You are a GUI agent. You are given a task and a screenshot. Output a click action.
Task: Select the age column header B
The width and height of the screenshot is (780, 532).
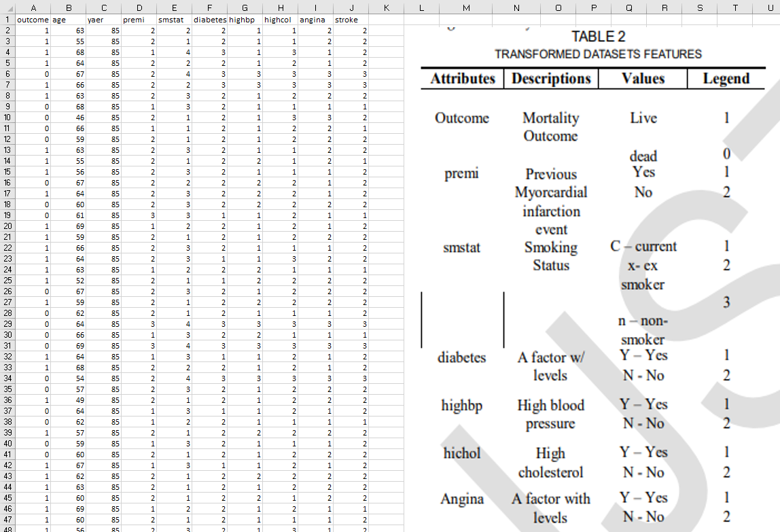click(69, 7)
